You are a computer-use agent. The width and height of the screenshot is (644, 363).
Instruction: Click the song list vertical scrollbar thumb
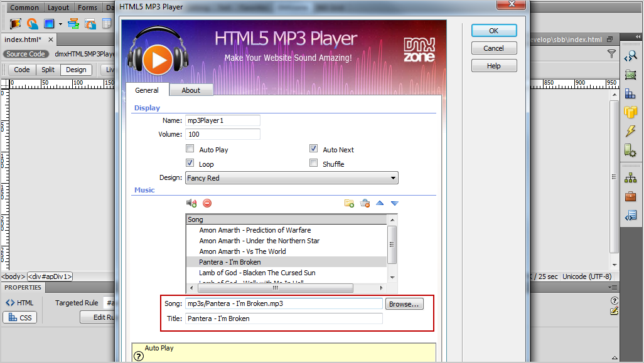point(392,245)
